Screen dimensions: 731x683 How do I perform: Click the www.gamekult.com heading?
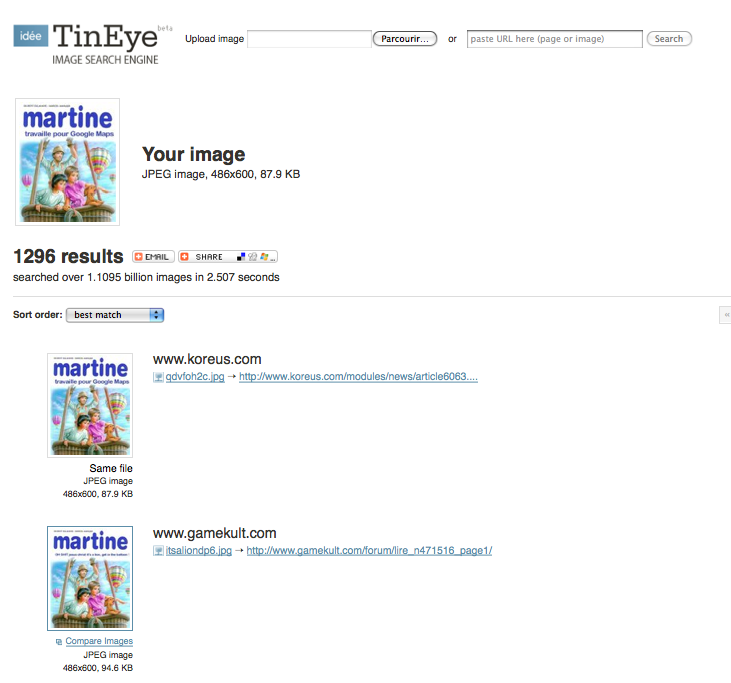pyautogui.click(x=214, y=533)
